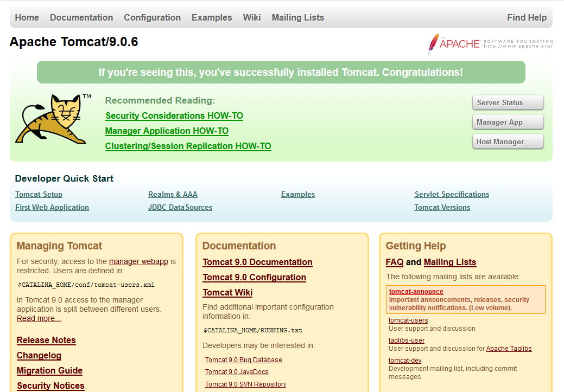Open Clustering/Session Replication HOW-TO link
The height and width of the screenshot is (392, 564).
click(188, 146)
